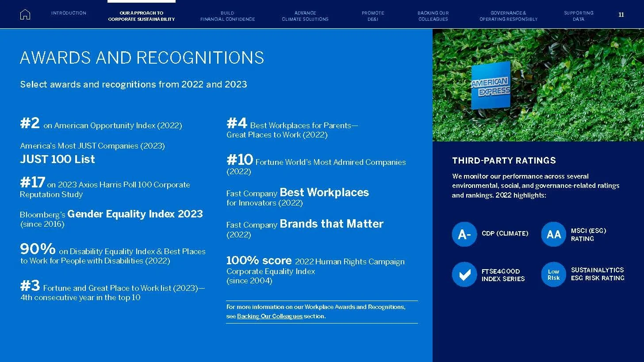Click Brands that Matter text

coord(331,224)
